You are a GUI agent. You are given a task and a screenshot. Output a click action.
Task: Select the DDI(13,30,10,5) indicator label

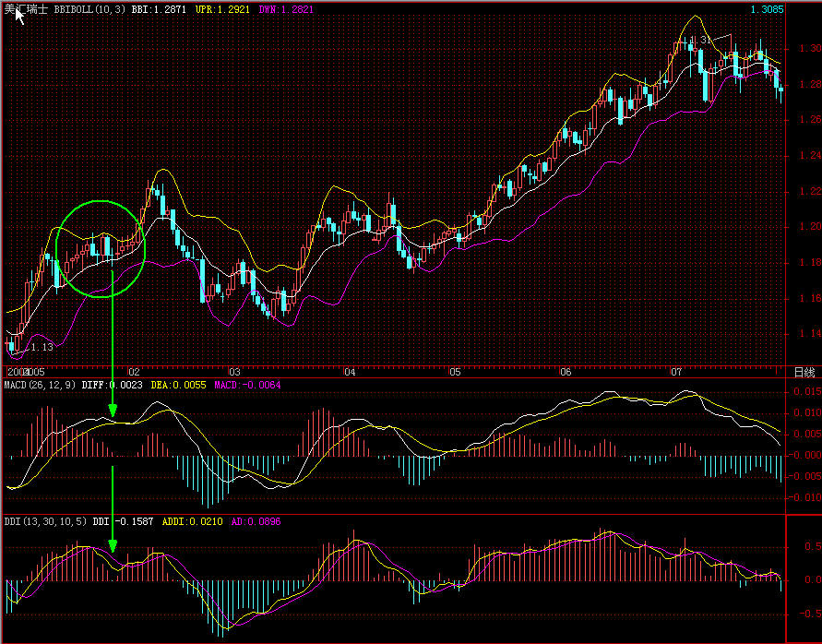point(45,522)
